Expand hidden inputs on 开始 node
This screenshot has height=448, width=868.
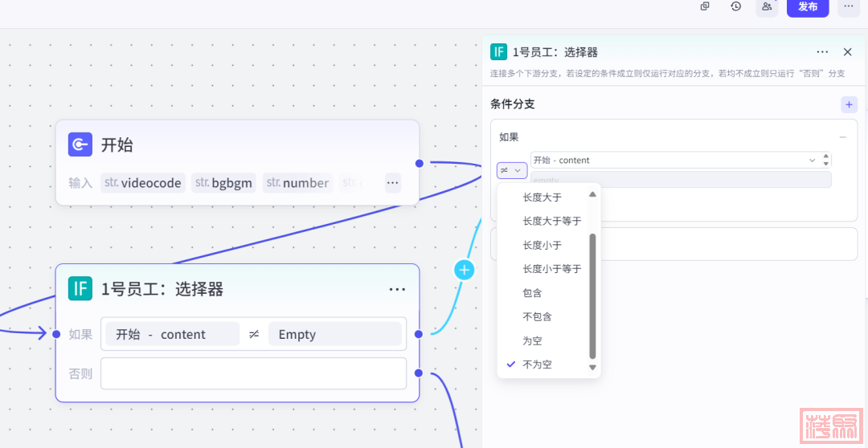point(392,183)
